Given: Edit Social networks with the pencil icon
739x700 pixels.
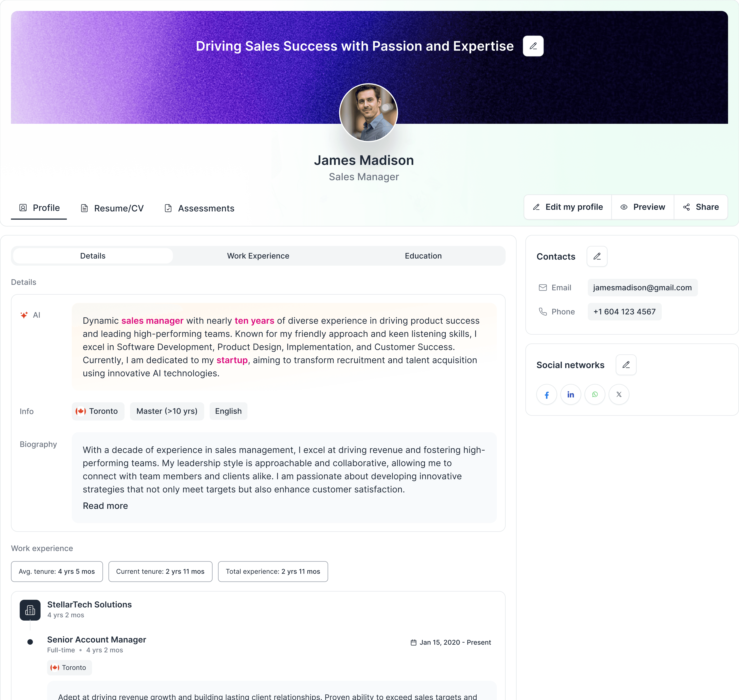Looking at the screenshot, I should (626, 365).
